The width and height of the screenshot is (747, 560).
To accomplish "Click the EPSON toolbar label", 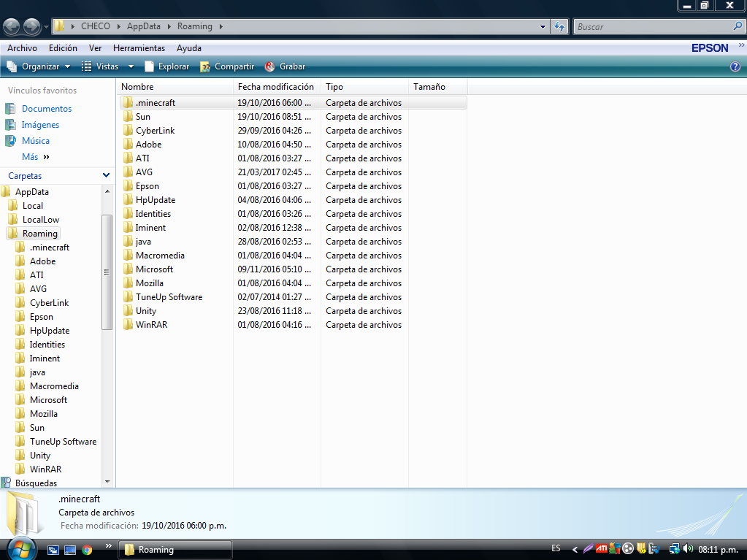I will (x=710, y=48).
